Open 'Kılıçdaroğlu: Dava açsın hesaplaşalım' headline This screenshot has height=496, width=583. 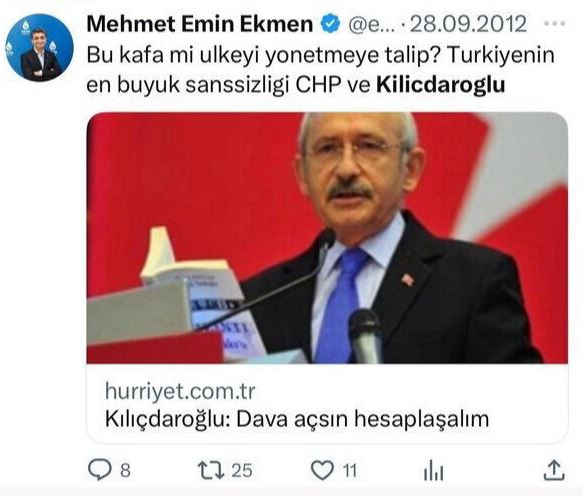pos(297,419)
